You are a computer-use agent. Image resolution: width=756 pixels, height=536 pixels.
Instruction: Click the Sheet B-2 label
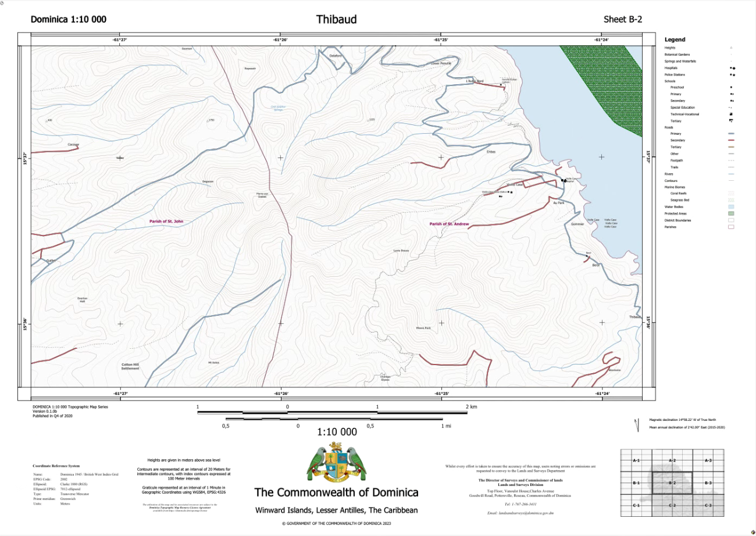point(623,20)
